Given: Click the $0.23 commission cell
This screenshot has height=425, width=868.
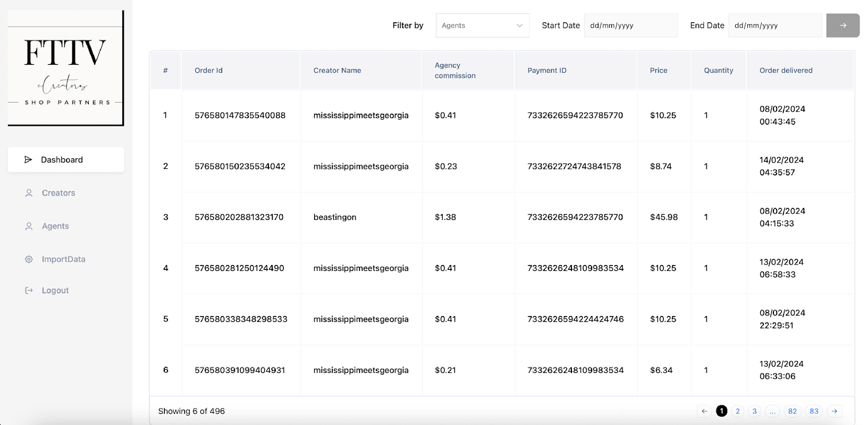Looking at the screenshot, I should tap(445, 166).
